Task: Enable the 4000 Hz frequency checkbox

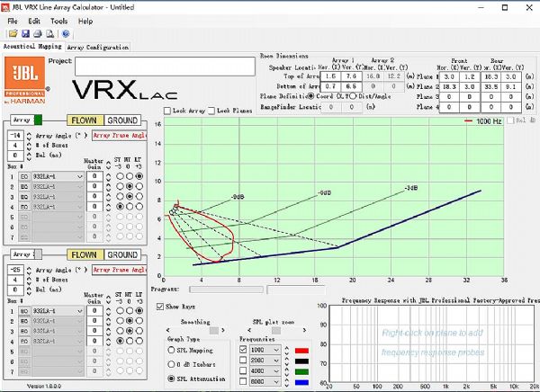Action: point(243,370)
